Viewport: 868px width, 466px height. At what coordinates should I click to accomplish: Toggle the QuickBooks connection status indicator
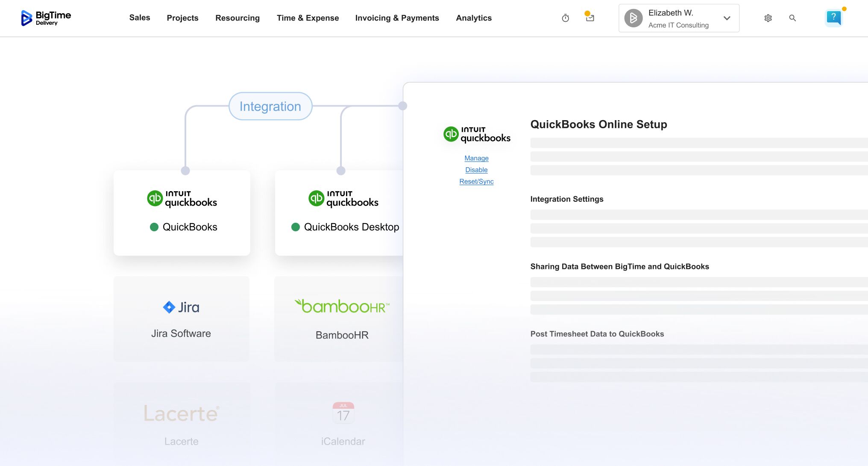(x=154, y=227)
